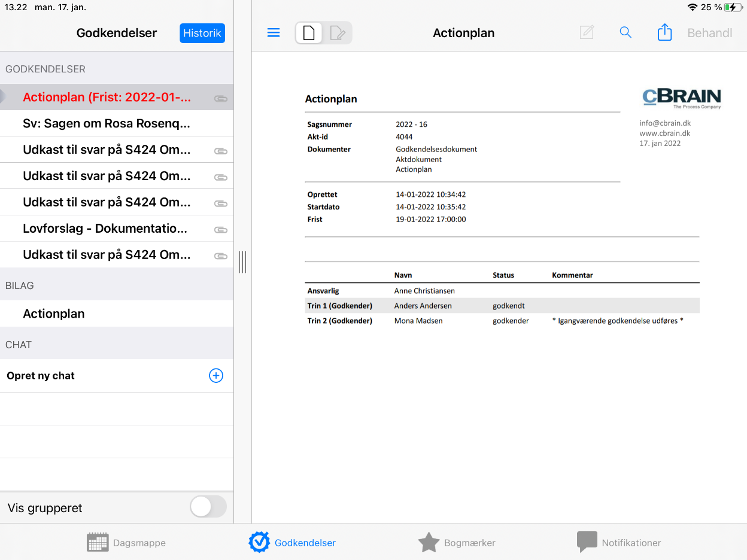The width and height of the screenshot is (747, 560).
Task: Tap the www.cbrain.dk link
Action: click(664, 133)
